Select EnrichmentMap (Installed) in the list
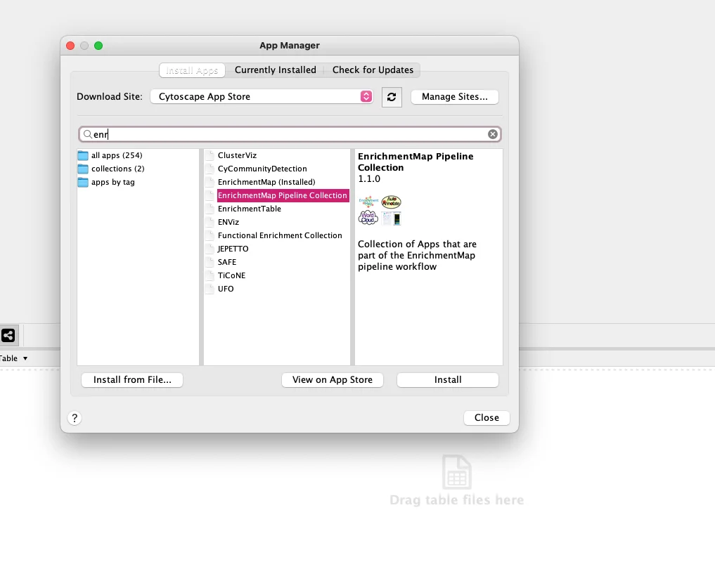This screenshot has height=588, width=715. [266, 182]
